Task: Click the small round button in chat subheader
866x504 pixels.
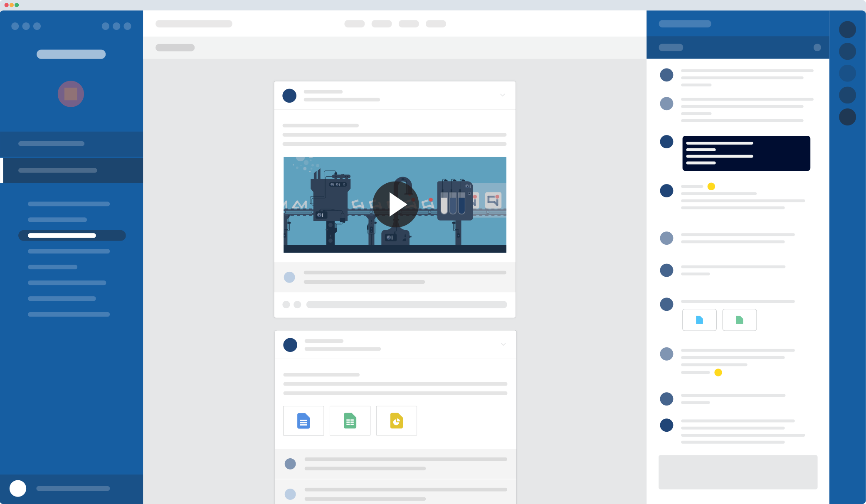Action: click(x=817, y=47)
